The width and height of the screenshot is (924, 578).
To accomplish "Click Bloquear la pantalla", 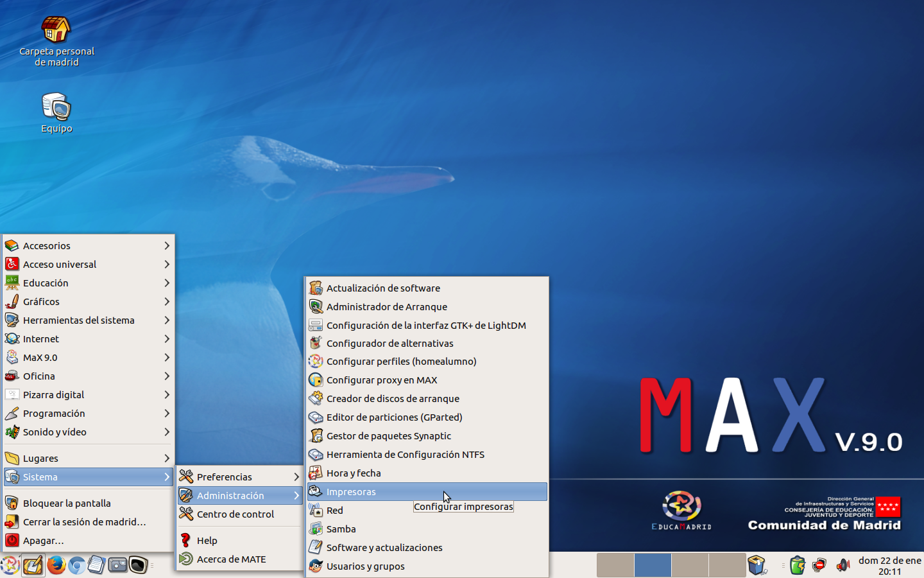I will pyautogui.click(x=88, y=504).
